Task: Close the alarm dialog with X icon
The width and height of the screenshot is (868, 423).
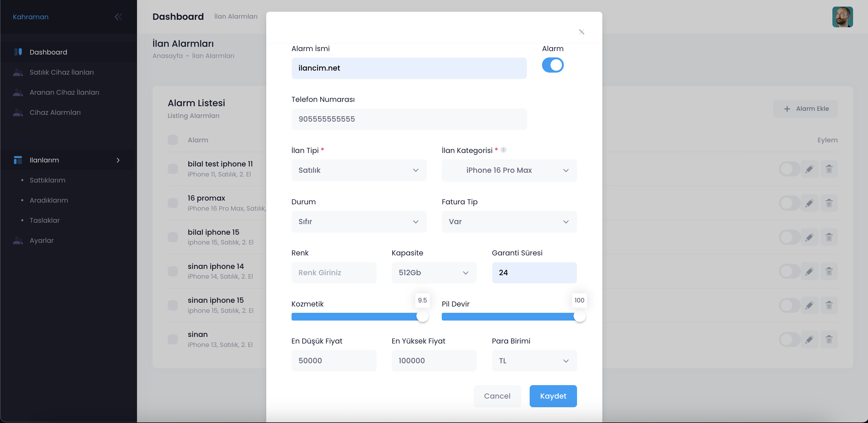Action: point(581,32)
